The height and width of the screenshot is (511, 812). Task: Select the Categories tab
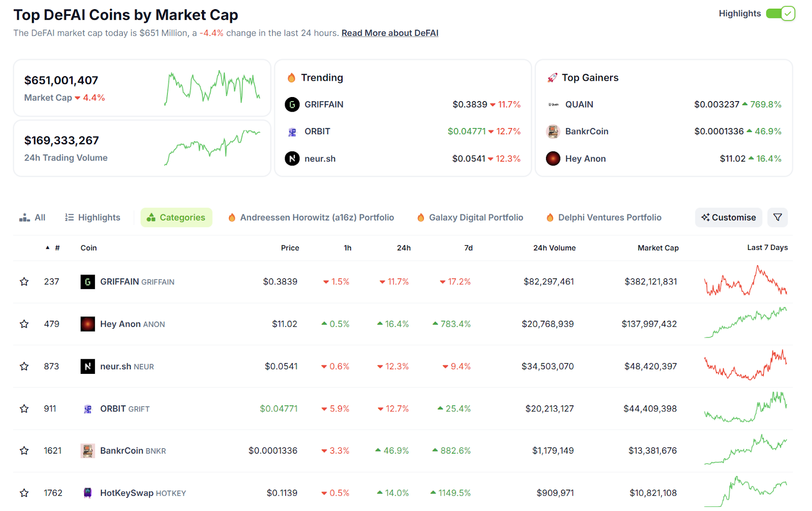point(176,217)
